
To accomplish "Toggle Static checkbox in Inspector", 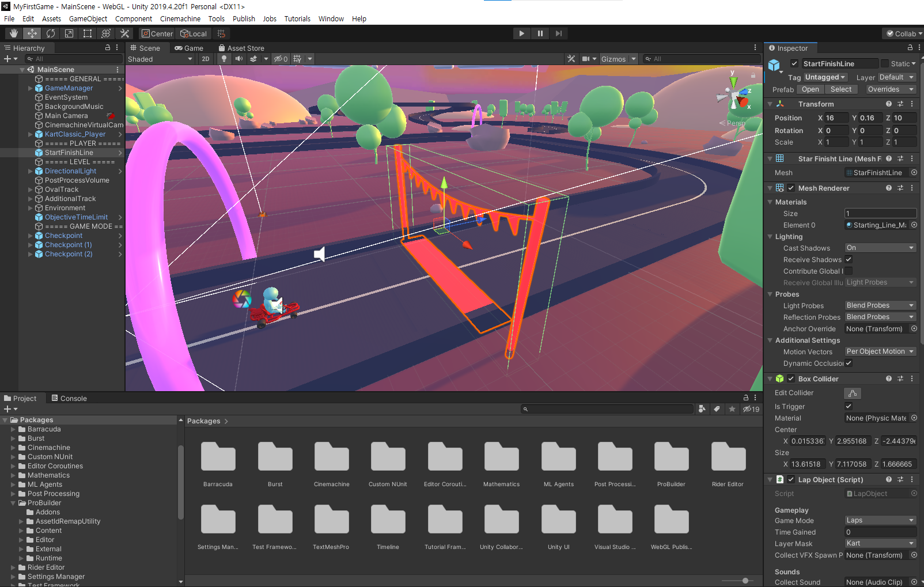I will pyautogui.click(x=885, y=64).
